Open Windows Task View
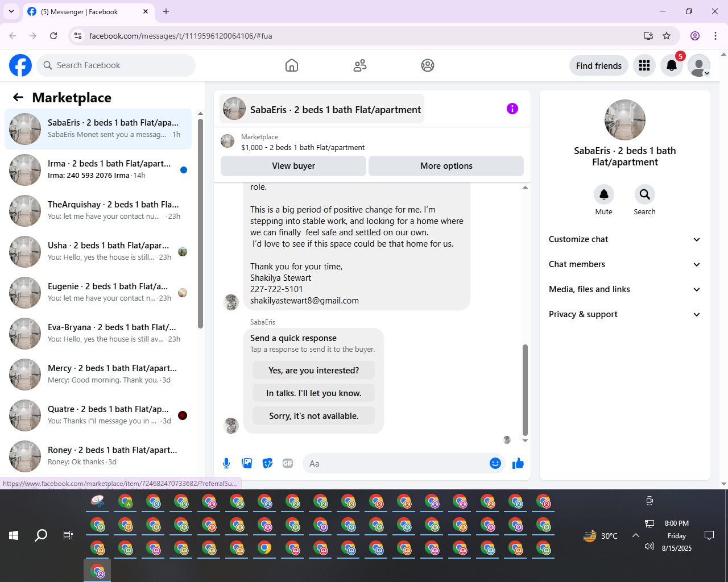Viewport: 728px width, 582px height. (x=68, y=535)
